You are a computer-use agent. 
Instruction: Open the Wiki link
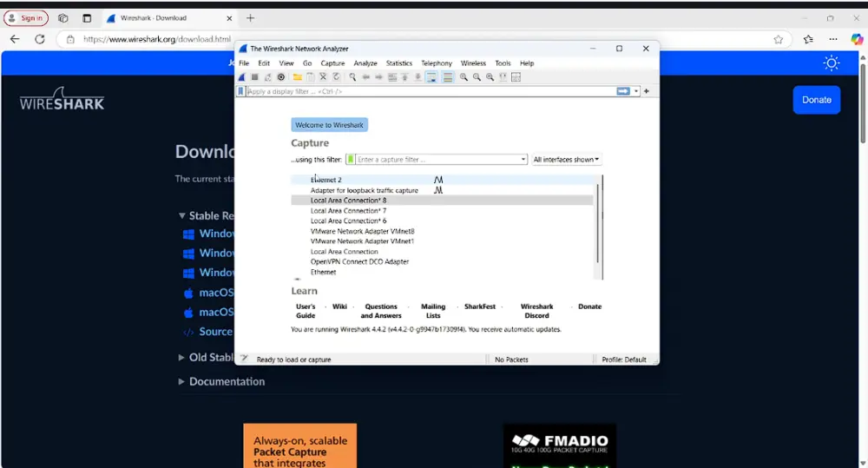click(x=340, y=307)
